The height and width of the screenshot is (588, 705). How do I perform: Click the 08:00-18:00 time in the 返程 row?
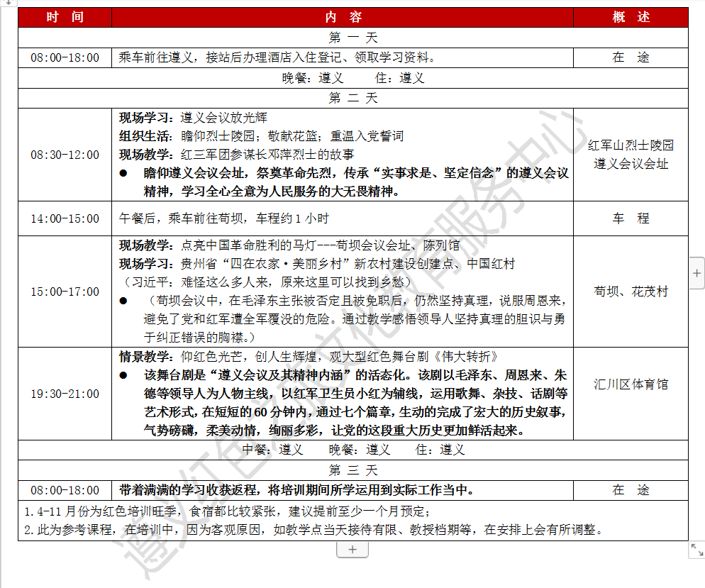pyautogui.click(x=65, y=490)
